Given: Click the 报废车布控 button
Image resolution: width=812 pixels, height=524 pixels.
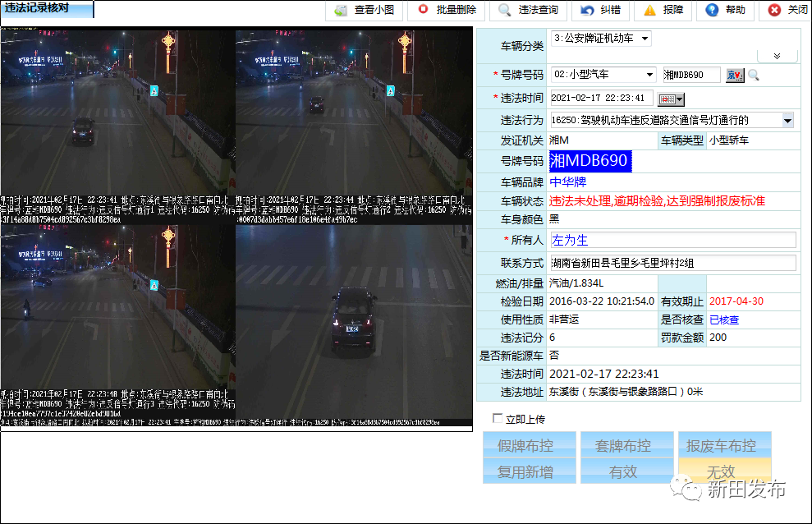Looking at the screenshot, I should pos(724,445).
